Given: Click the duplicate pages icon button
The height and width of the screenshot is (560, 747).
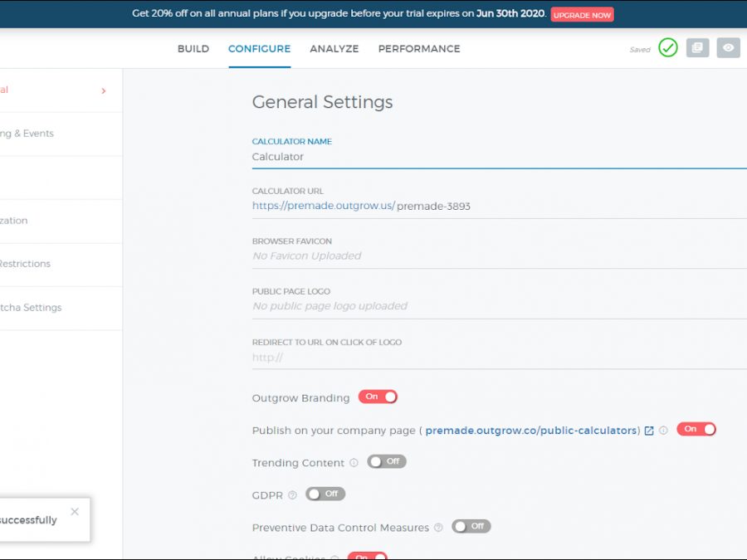Looking at the screenshot, I should (x=698, y=48).
